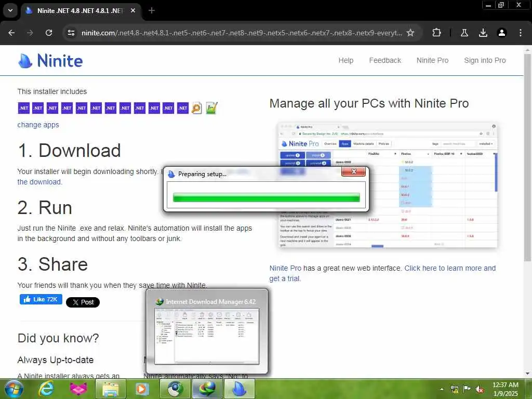
Task: Open the Action Center flag icon
Action: (x=467, y=389)
